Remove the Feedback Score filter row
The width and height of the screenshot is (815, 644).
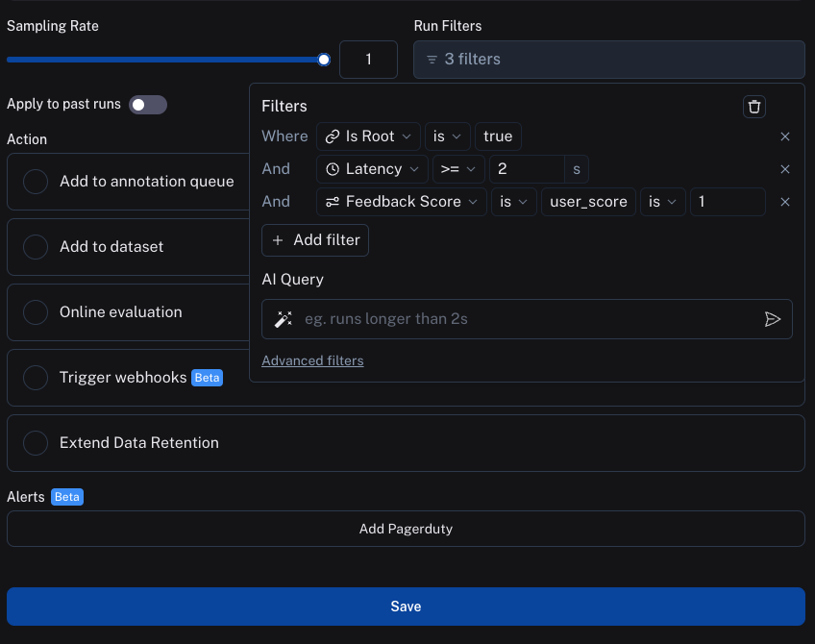784,202
